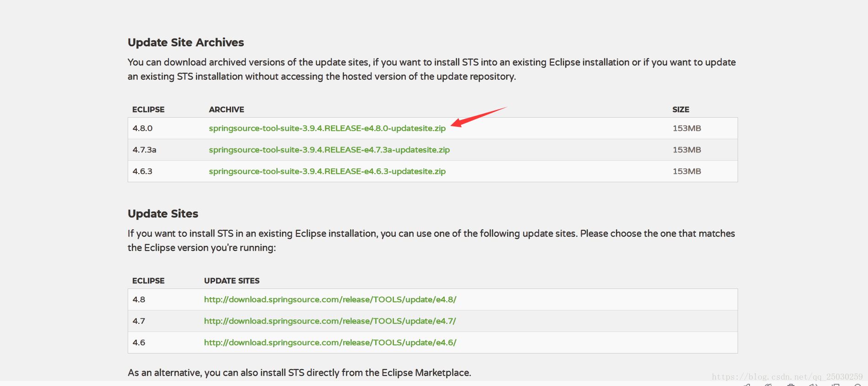Select the 4.7.3a Eclipse version cell
868x386 pixels.
tap(144, 150)
